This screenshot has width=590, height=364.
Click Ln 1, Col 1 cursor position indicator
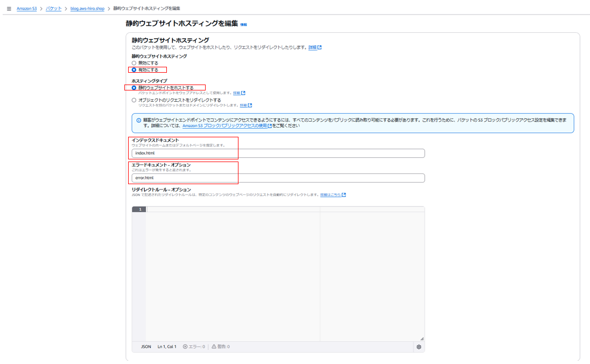tap(167, 347)
